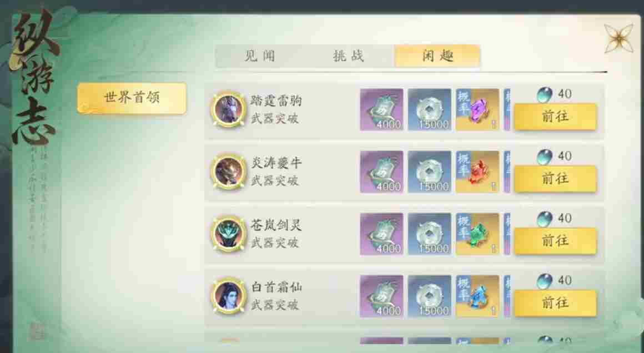Select the 苍岚剑灵 boss portrait icon
This screenshot has height=353, width=644.
coord(228,234)
